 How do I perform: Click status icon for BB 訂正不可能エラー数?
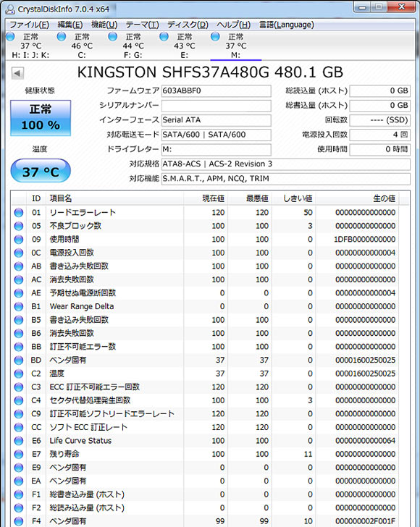[19, 347]
